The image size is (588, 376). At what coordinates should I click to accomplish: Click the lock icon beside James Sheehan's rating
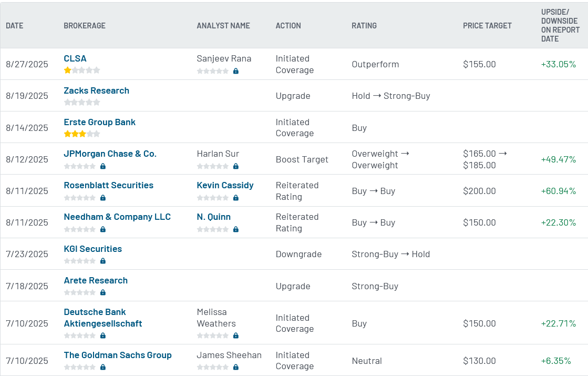[236, 367]
